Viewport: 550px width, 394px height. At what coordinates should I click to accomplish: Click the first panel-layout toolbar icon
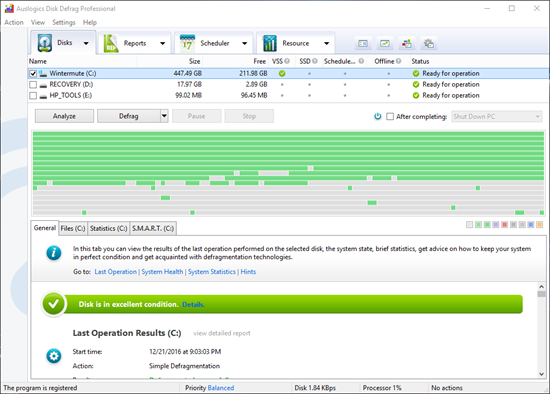click(363, 44)
